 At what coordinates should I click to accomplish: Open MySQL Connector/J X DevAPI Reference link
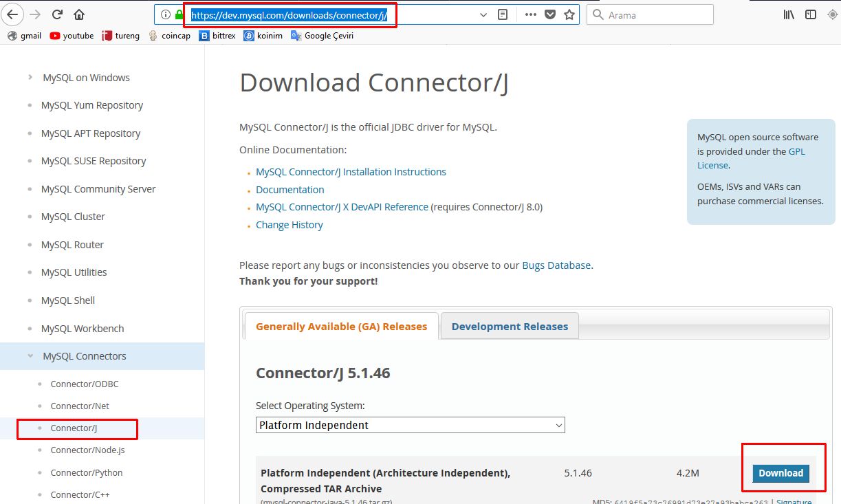coord(342,207)
